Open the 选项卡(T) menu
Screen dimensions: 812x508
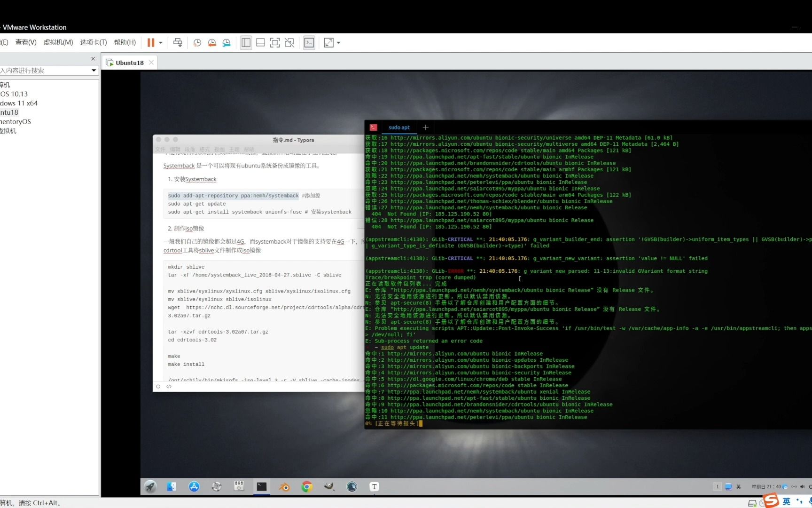coord(94,42)
